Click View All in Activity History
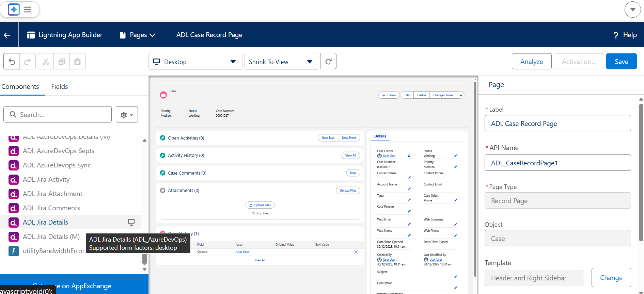The width and height of the screenshot is (644, 294). 351,156
